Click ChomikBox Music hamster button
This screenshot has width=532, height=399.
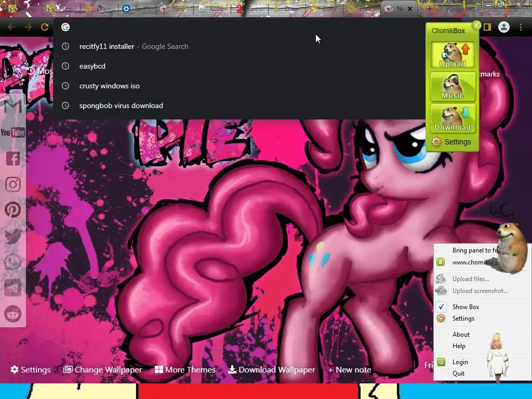453,87
